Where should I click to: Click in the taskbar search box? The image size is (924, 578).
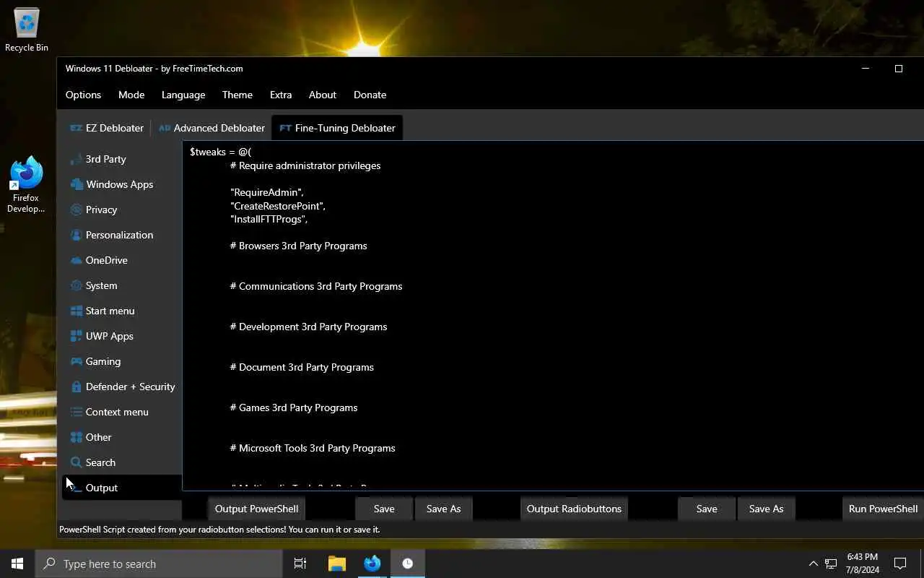[x=159, y=564]
